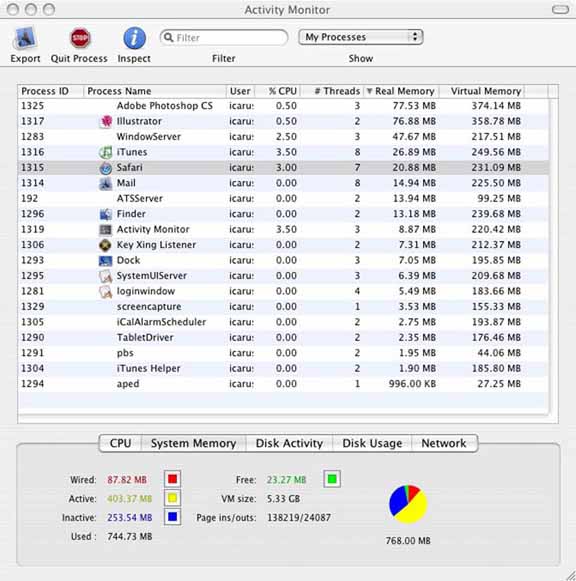Click the memory usage pie chart

(408, 504)
